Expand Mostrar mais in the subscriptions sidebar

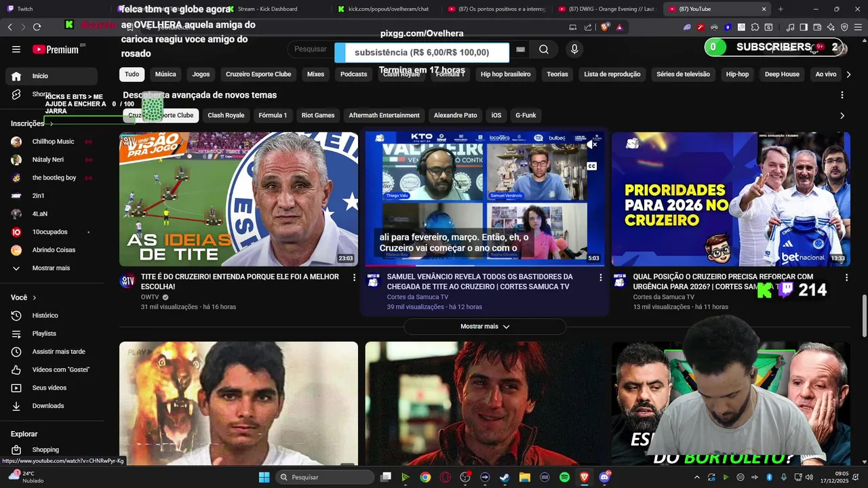point(52,268)
